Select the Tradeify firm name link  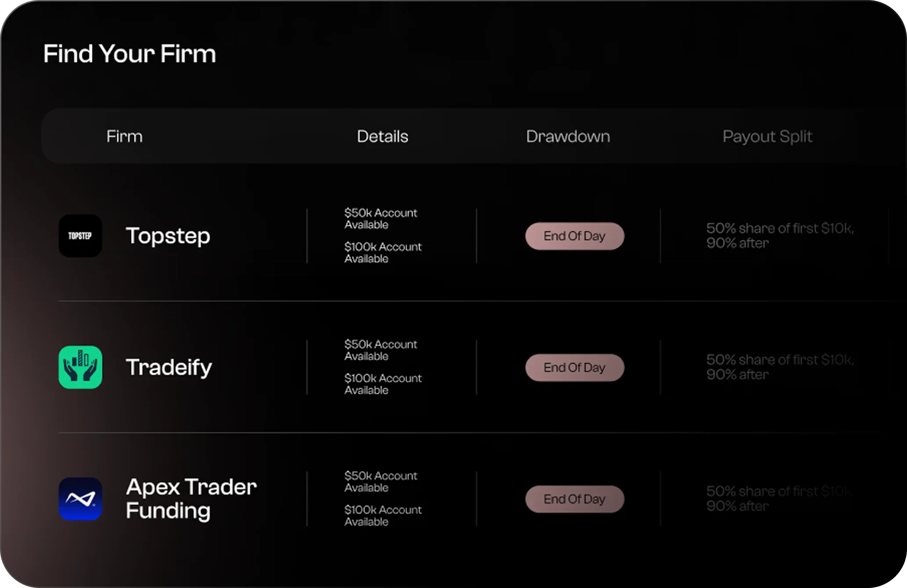tap(169, 367)
